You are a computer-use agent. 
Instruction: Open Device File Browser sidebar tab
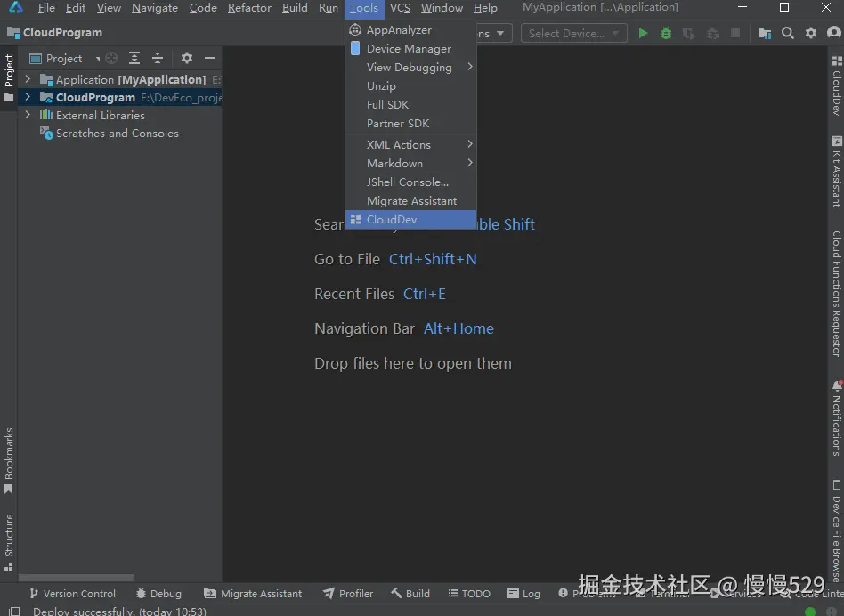tap(837, 530)
